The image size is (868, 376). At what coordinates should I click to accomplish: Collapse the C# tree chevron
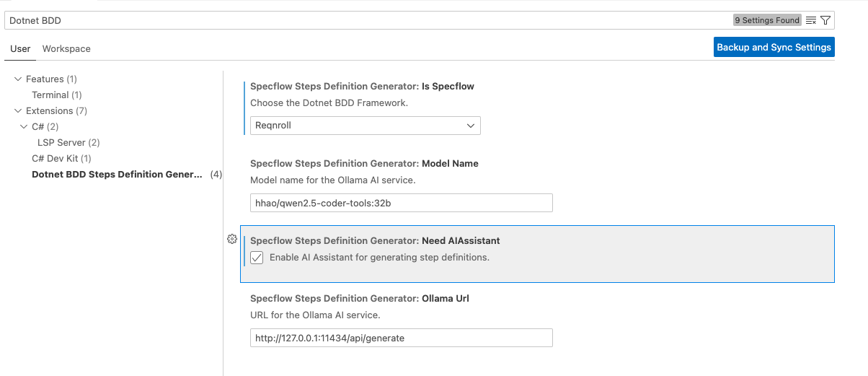(24, 126)
